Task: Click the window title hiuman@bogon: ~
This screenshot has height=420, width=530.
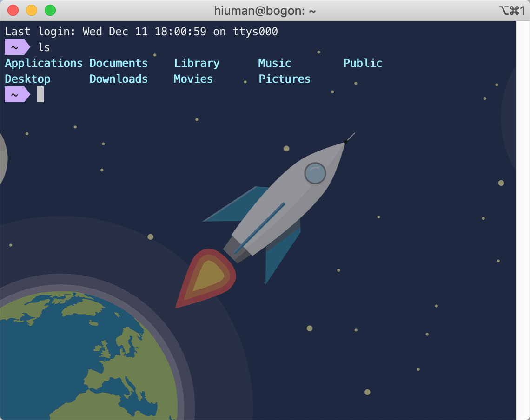Action: pyautogui.click(x=265, y=11)
